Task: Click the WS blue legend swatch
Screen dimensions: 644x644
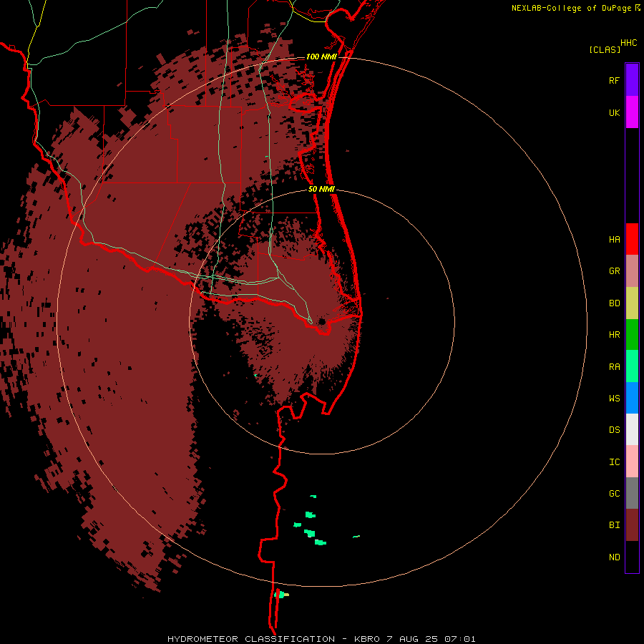Action: (x=632, y=398)
